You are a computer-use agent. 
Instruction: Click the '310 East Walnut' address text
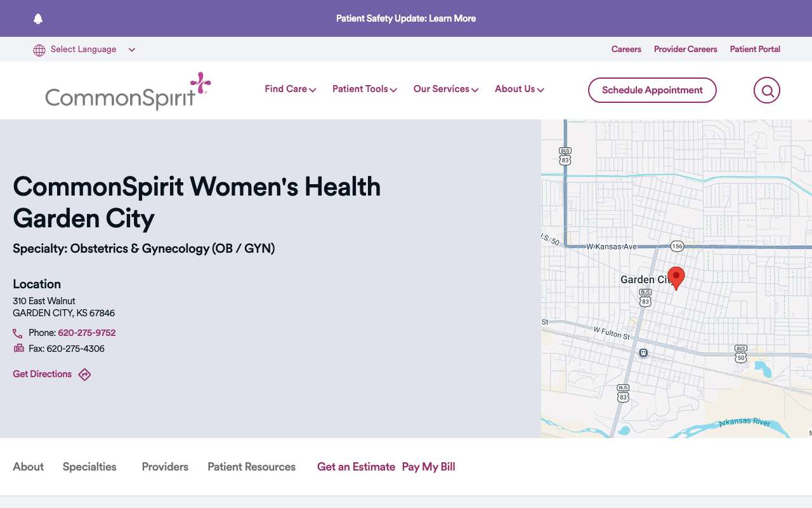click(x=44, y=301)
